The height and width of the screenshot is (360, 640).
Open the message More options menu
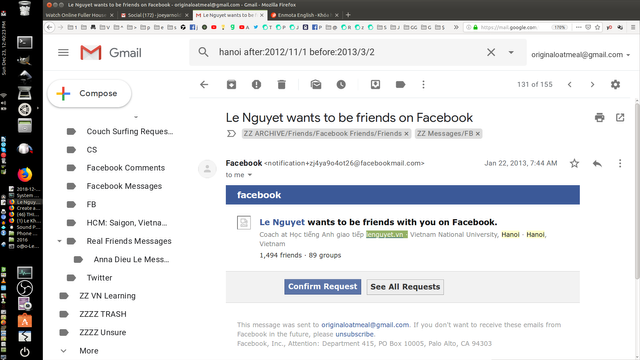pos(620,163)
